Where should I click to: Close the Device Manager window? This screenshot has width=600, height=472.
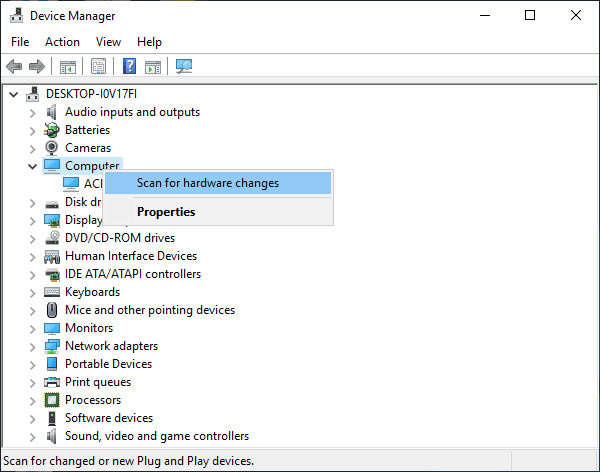pyautogui.click(x=576, y=15)
